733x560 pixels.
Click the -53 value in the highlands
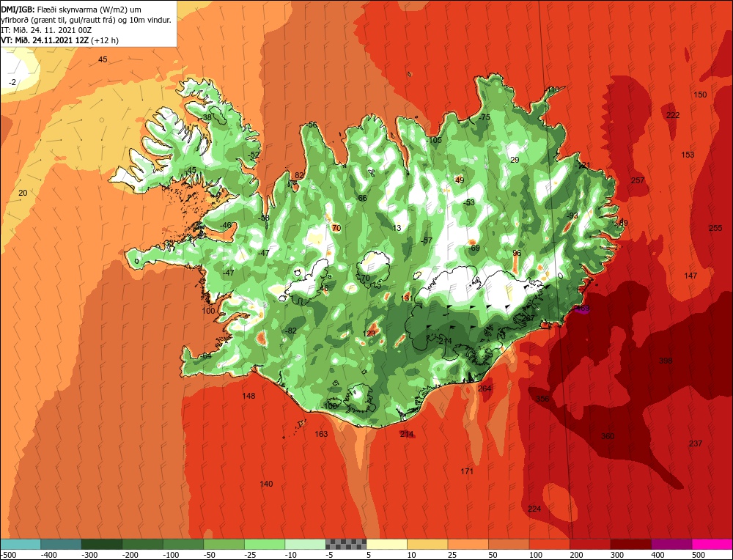point(469,202)
